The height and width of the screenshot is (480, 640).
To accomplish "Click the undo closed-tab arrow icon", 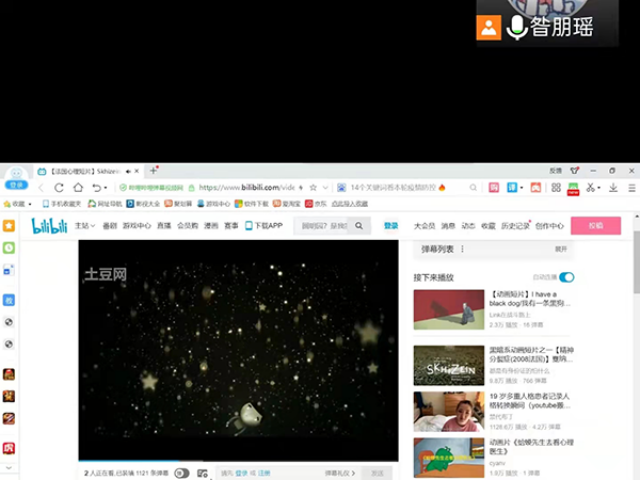I will pos(96,188).
